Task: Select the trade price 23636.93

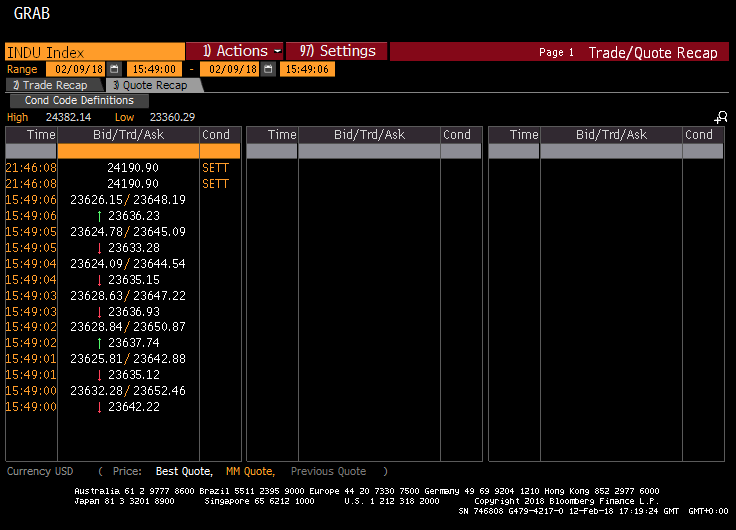Action: tap(134, 311)
